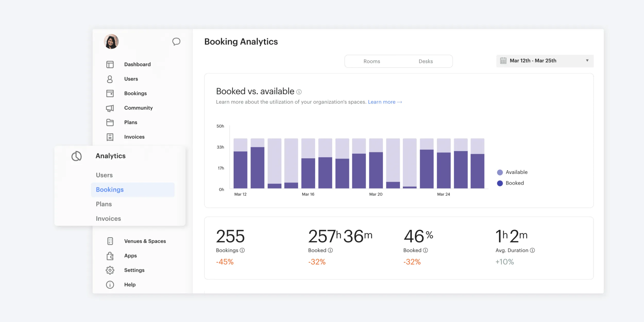The width and height of the screenshot is (644, 322).
Task: Expand the Bookings analytics submenu
Action: [x=110, y=189]
